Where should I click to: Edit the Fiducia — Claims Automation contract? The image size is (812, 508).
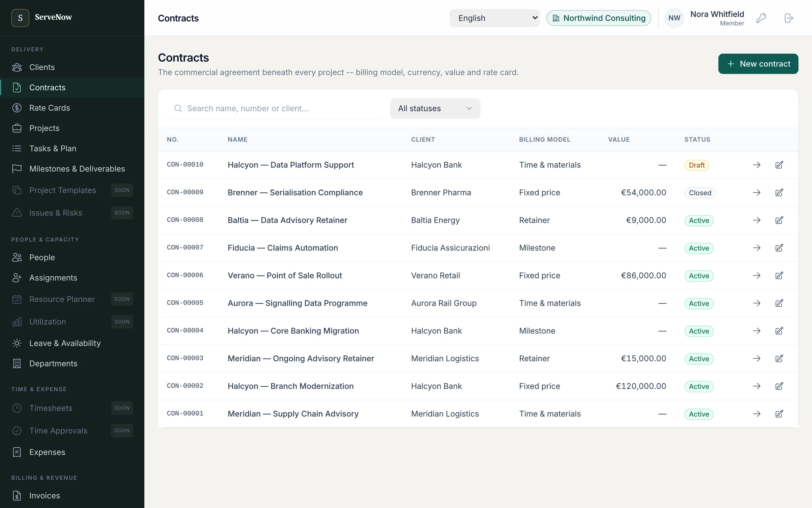pos(779,248)
